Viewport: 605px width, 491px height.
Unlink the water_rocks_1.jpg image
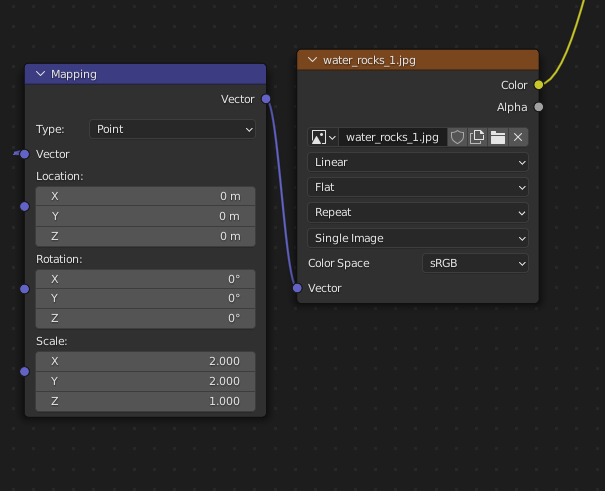point(518,137)
